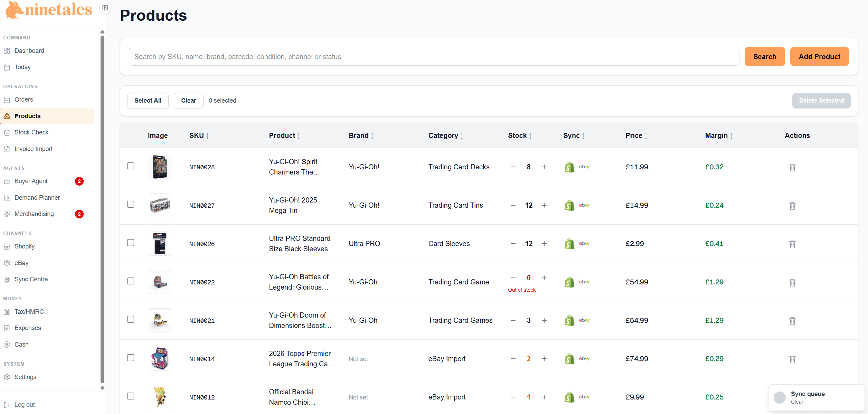This screenshot has height=414, width=868.
Task: Open Stock Check in the sidebar
Action: click(48, 132)
